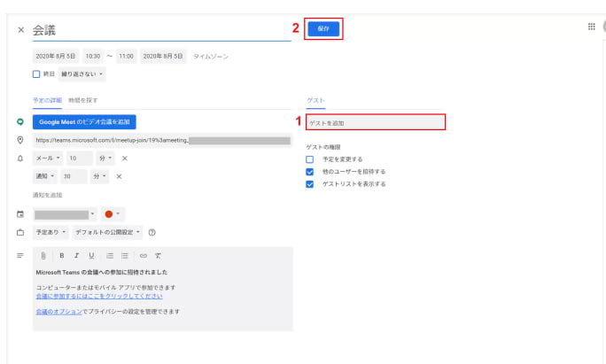
Task: Change the start time 10:30
Action: pos(93,57)
